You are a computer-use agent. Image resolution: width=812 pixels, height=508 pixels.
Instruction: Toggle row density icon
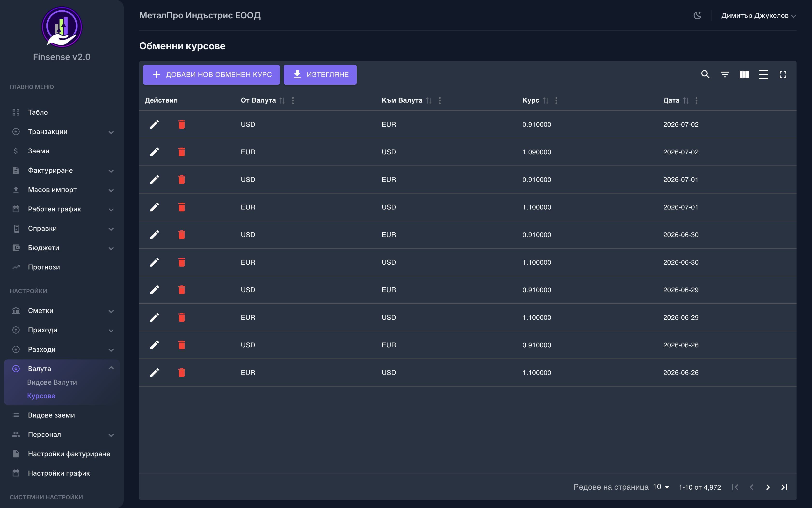click(x=763, y=74)
